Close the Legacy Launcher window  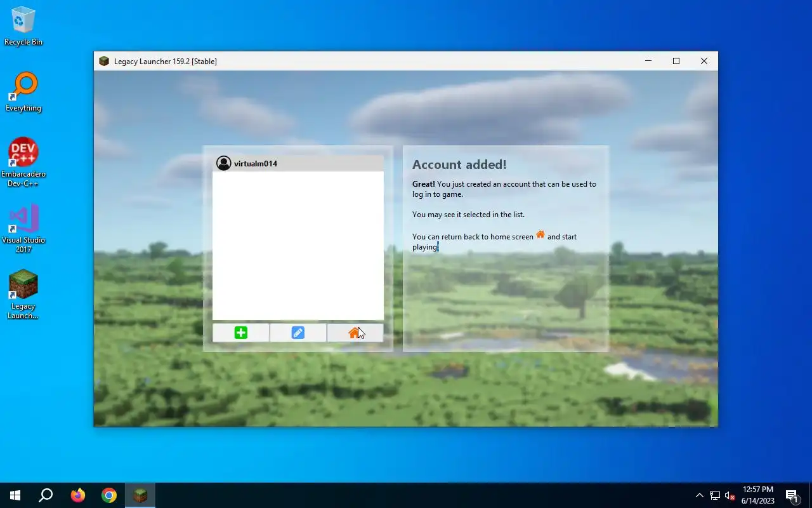(704, 61)
